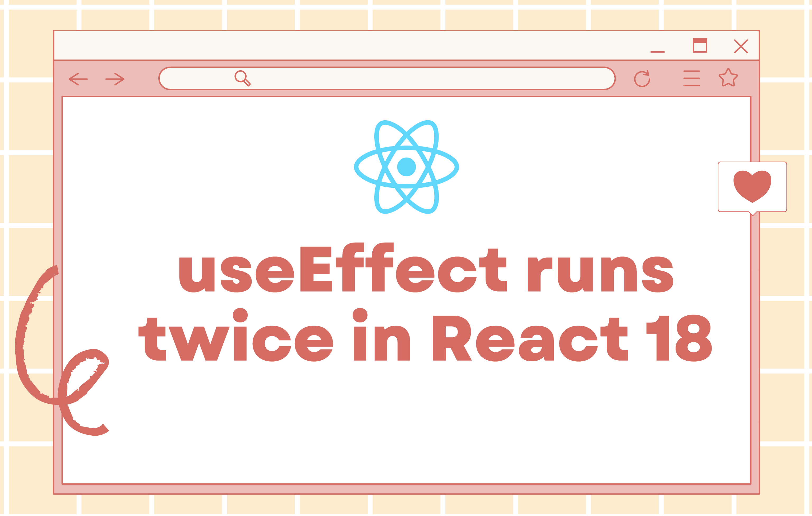Click the browser back arrow icon
This screenshot has height=516, width=812.
point(79,79)
